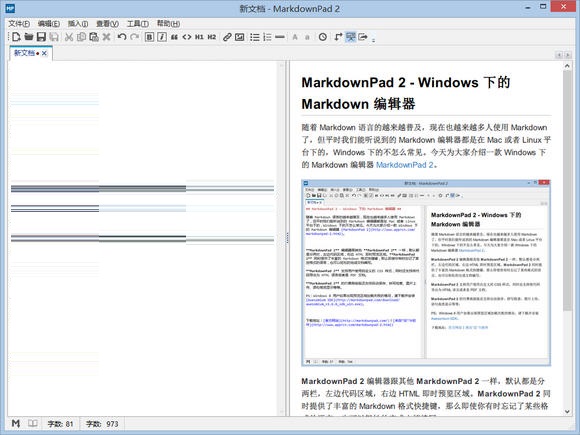580x435 pixels.
Task: Follow the MarkdownPad 2 link in preview
Action: tap(404, 165)
